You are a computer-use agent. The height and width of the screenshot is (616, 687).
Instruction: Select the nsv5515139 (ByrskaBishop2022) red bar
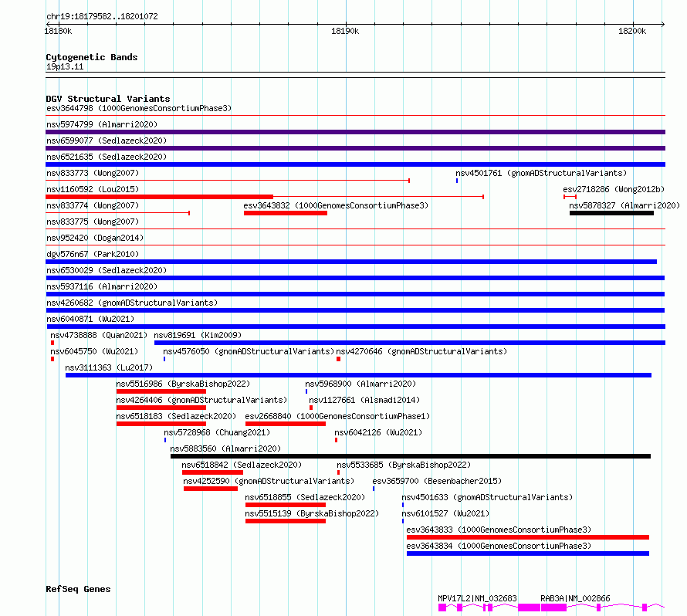coord(286,521)
